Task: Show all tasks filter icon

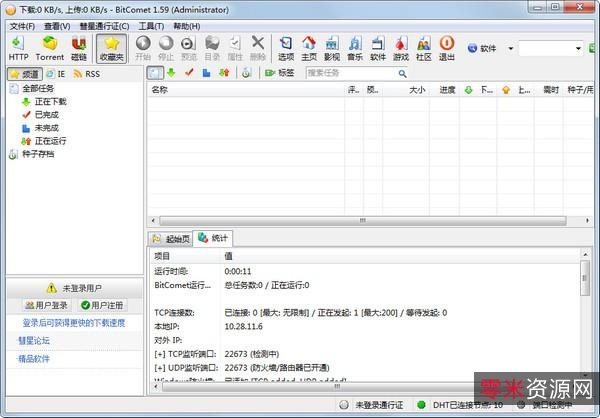Action: click(155, 73)
